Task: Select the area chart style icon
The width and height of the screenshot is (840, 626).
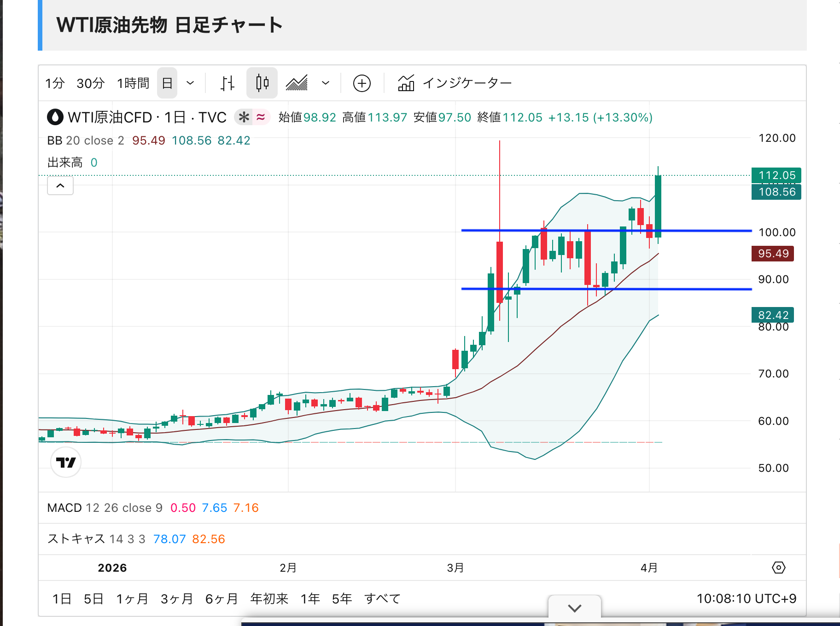Action: coord(297,83)
